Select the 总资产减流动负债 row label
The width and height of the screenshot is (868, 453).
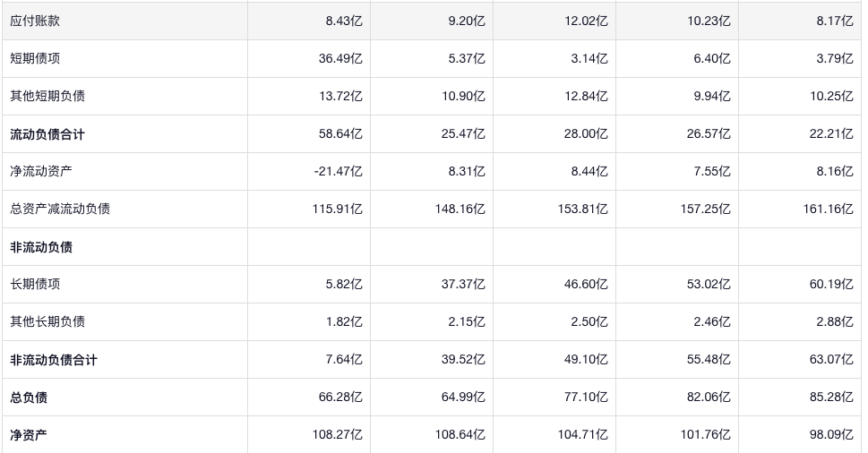pos(60,209)
